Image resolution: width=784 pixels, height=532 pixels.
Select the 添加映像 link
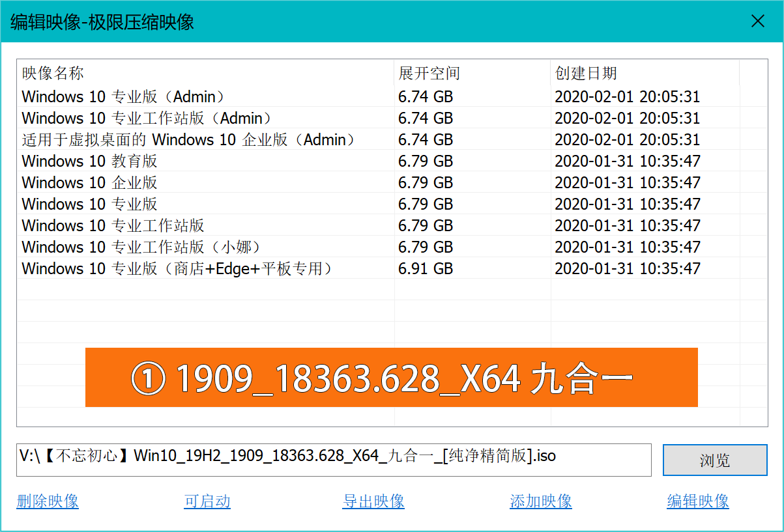coord(541,501)
